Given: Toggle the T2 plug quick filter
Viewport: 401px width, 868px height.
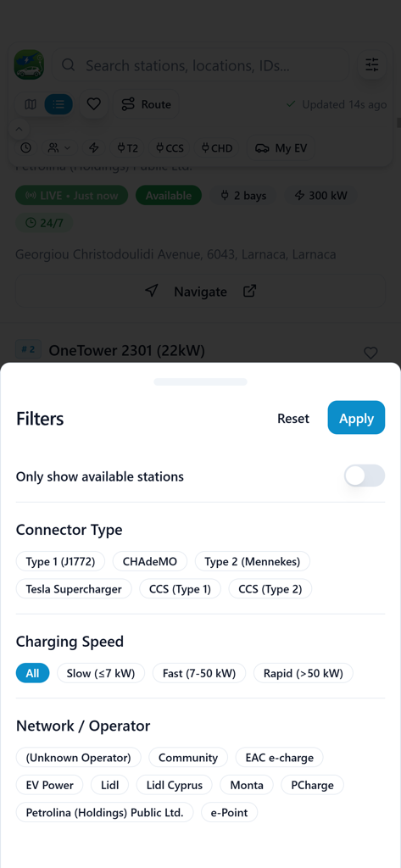Looking at the screenshot, I should point(127,147).
